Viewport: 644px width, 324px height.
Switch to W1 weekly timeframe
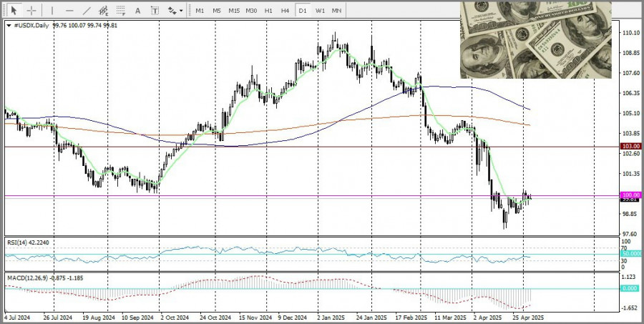(x=320, y=11)
